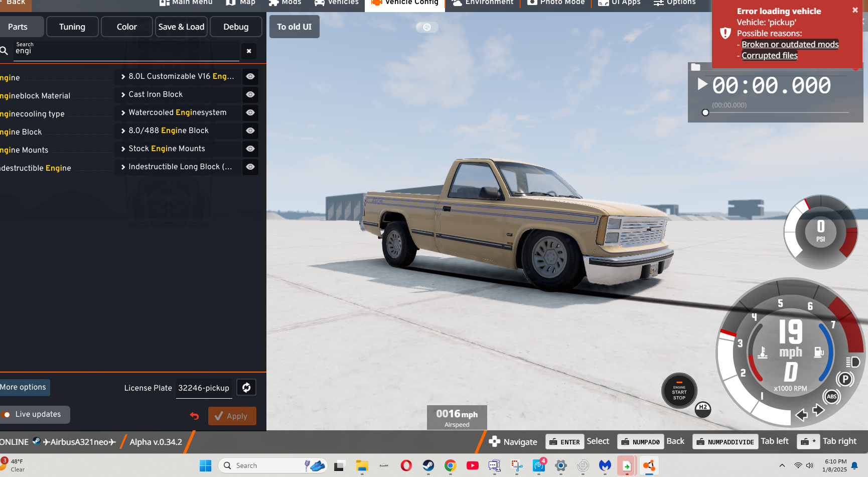The height and width of the screenshot is (477, 868).
Task: Click the right turn signal arrow
Action: pyautogui.click(x=818, y=410)
